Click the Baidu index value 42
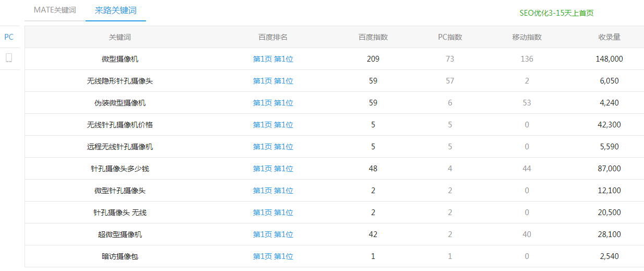The image size is (644, 271). (x=373, y=234)
